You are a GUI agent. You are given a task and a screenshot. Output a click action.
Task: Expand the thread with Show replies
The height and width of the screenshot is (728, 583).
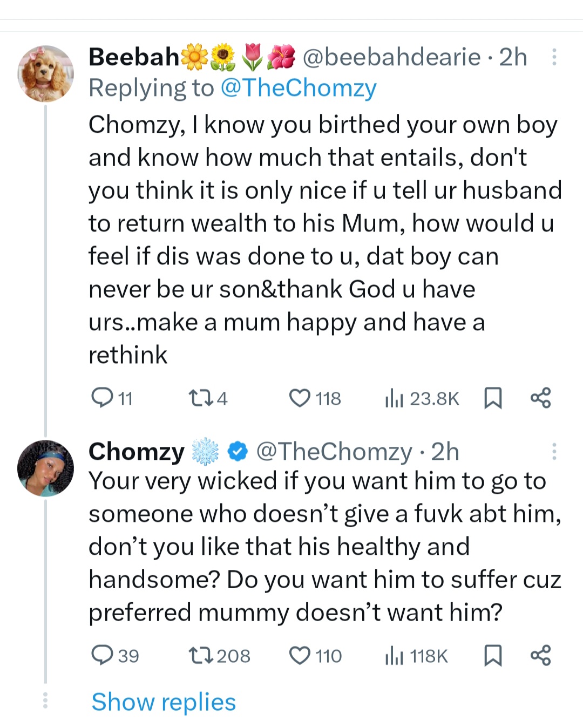164,702
